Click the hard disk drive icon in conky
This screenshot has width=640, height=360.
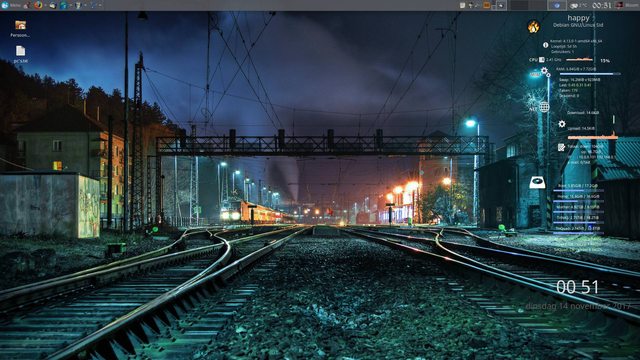coord(537,182)
